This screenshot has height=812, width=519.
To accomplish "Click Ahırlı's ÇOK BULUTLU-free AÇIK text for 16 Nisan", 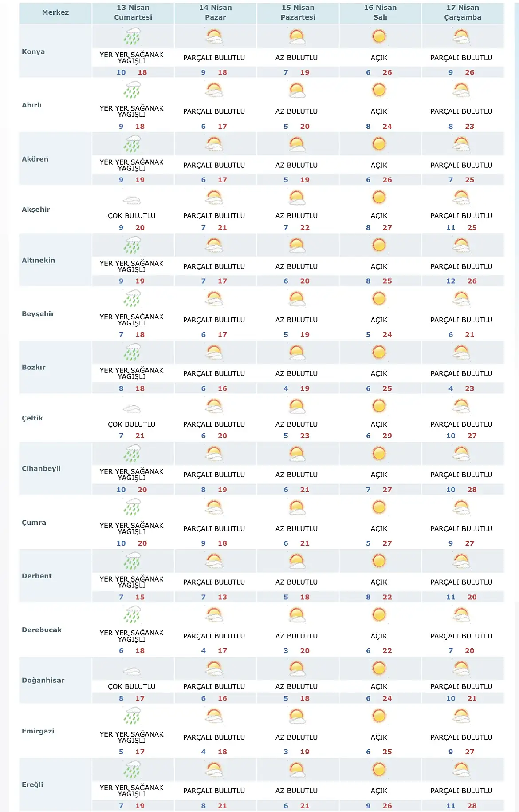I will [x=379, y=111].
